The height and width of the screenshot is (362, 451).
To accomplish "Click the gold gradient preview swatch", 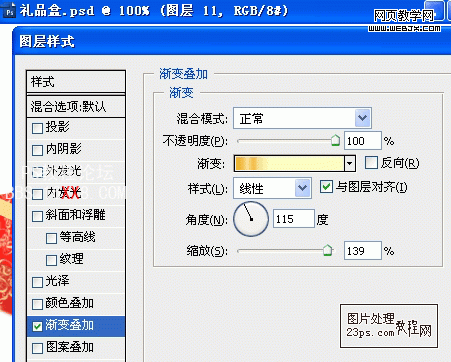I will click(x=289, y=163).
